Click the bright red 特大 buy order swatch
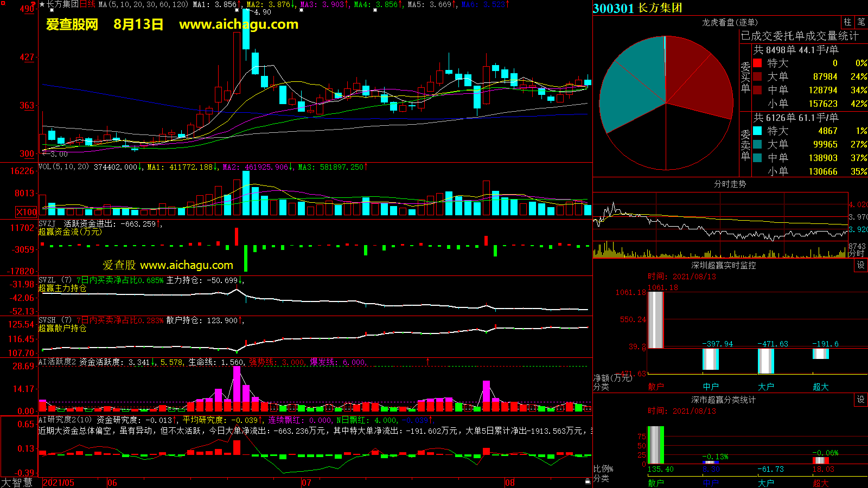This screenshot has height=488, width=868. [x=757, y=63]
